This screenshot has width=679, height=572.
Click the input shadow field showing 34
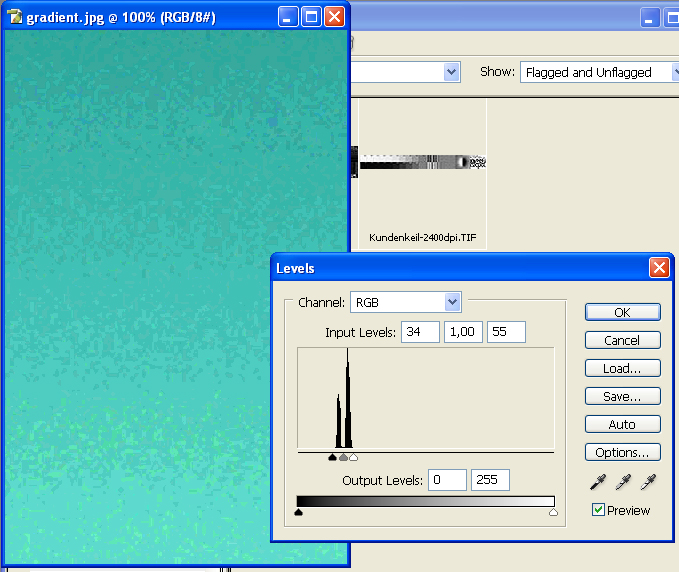[420, 332]
